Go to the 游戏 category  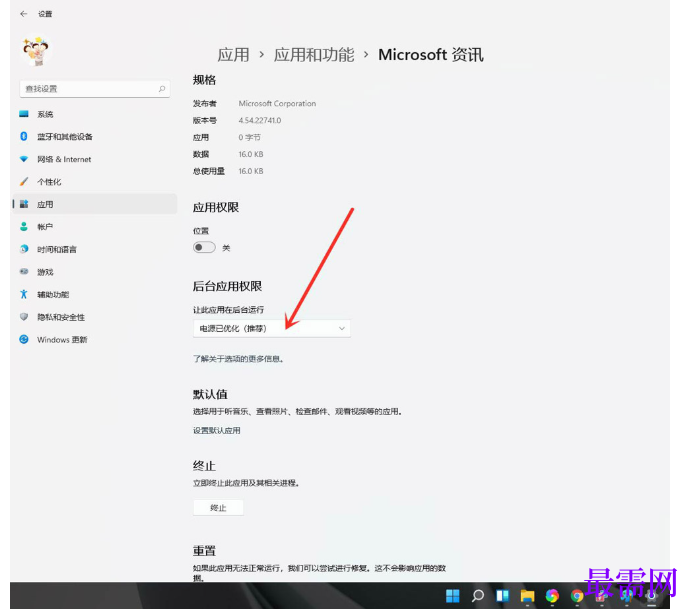point(94,272)
